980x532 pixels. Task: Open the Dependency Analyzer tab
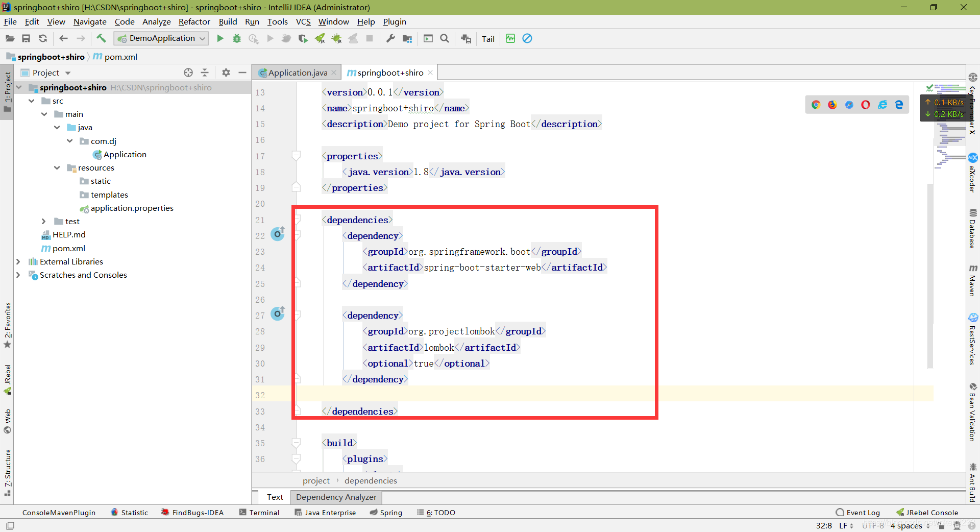click(336, 497)
